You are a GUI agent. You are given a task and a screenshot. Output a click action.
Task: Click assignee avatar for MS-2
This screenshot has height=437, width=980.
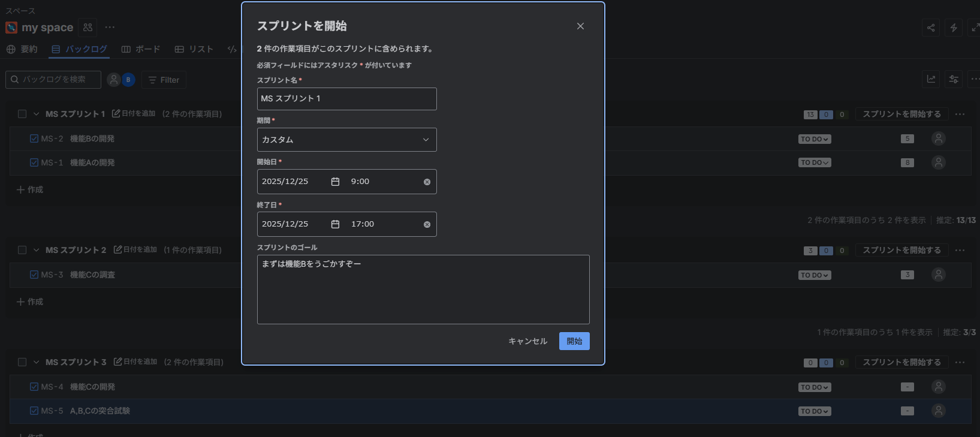click(939, 138)
